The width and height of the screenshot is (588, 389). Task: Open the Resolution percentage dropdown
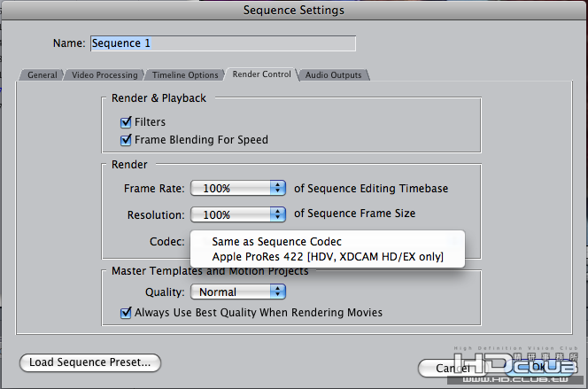[236, 214]
